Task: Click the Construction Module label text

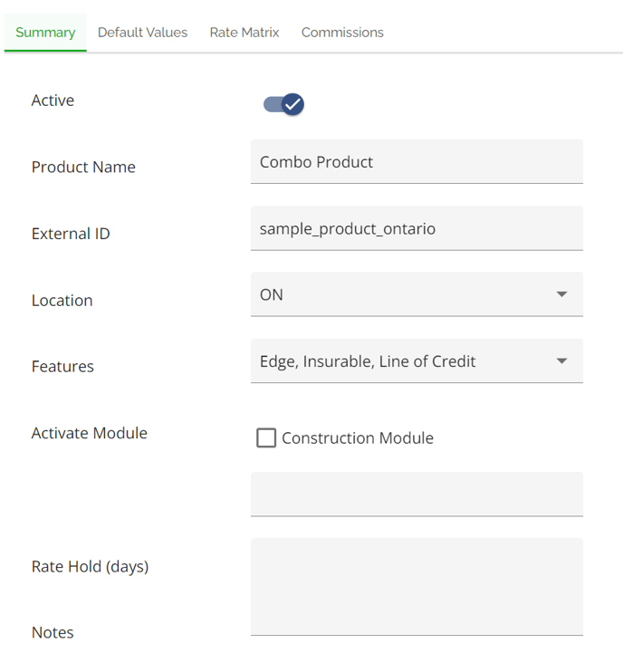Action: click(358, 438)
